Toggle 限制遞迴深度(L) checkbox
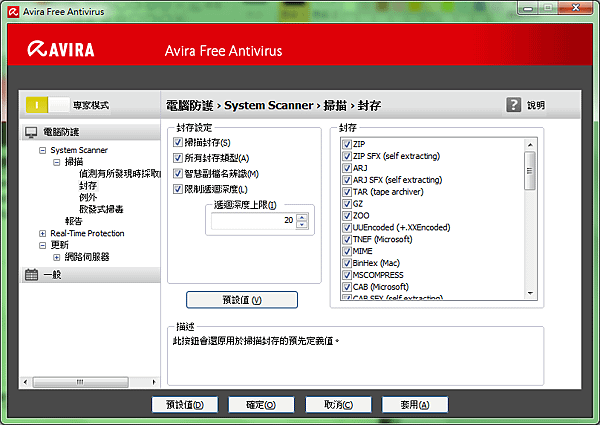The height and width of the screenshot is (425, 600). [x=178, y=189]
